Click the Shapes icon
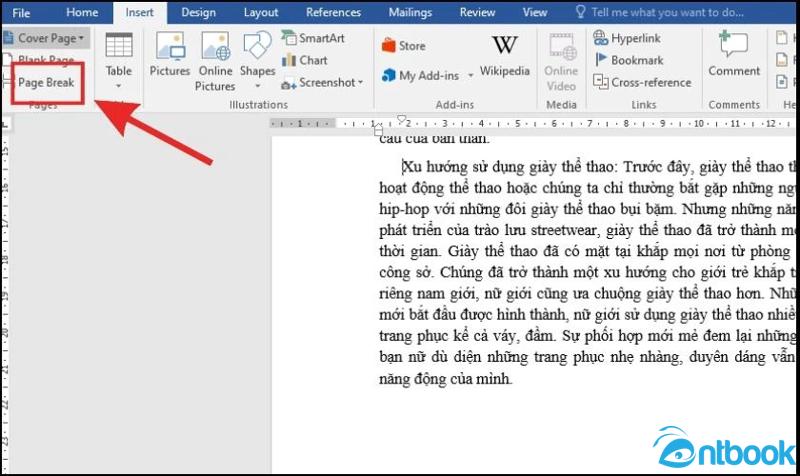This screenshot has height=476, width=800. 257,47
